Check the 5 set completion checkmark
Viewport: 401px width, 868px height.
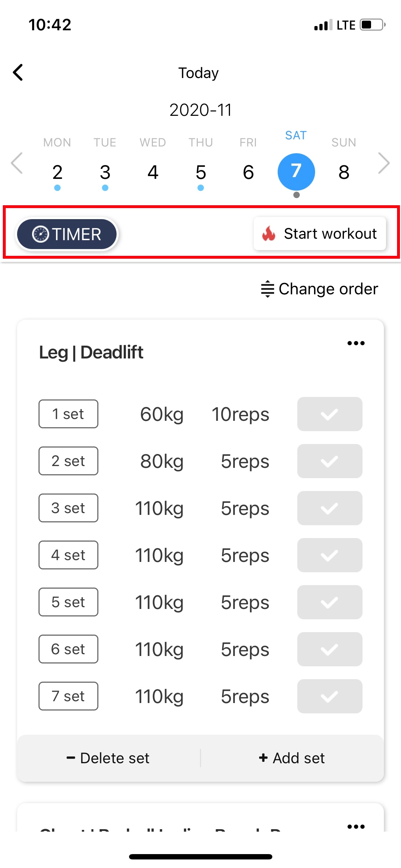point(330,602)
